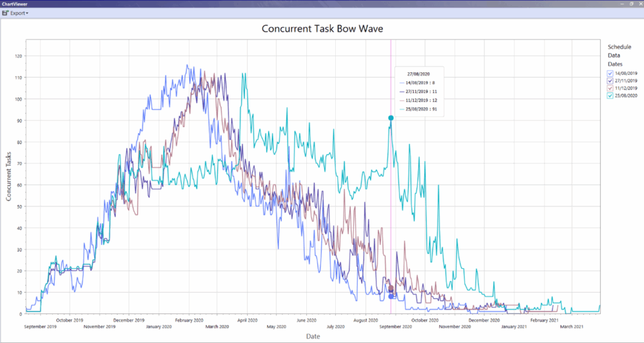
Task: Click the Export save icon
Action: [x=5, y=13]
